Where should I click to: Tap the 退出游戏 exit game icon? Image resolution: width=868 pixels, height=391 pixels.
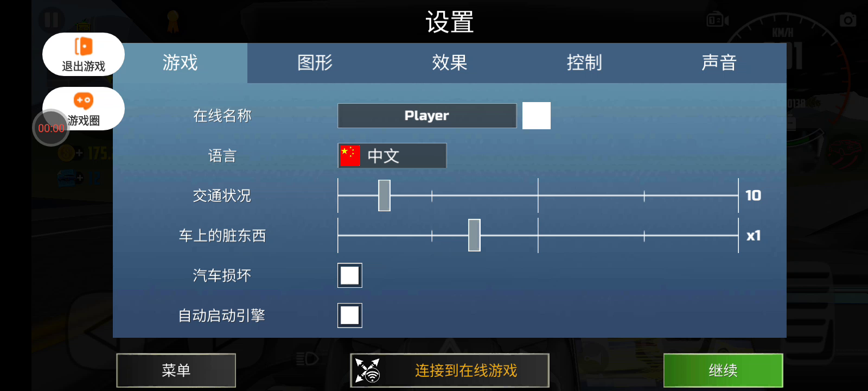click(84, 54)
